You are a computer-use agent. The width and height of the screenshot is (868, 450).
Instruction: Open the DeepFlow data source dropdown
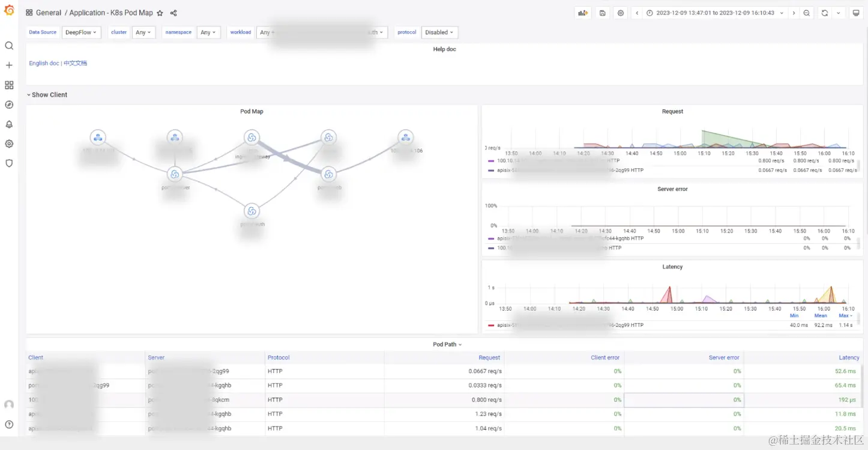point(81,32)
